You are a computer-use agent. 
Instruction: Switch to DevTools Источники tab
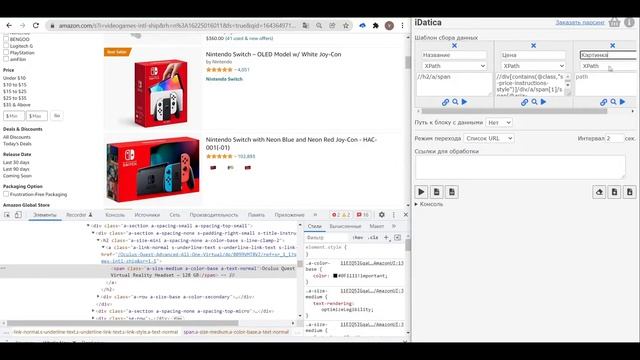pyautogui.click(x=147, y=215)
